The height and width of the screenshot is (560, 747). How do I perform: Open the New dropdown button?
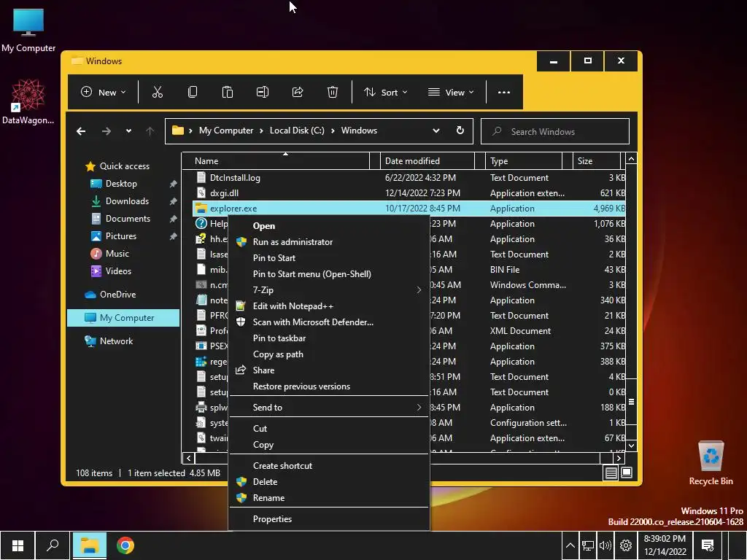(103, 92)
